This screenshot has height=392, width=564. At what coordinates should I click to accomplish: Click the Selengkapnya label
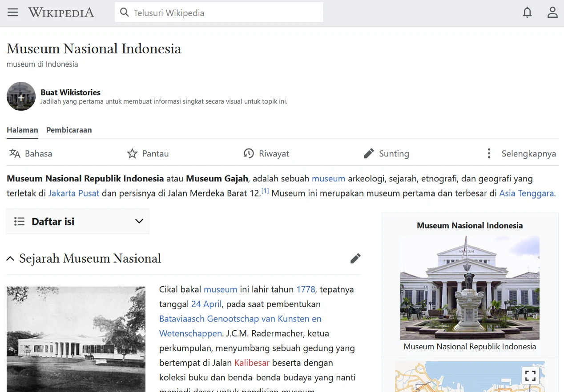pos(528,154)
